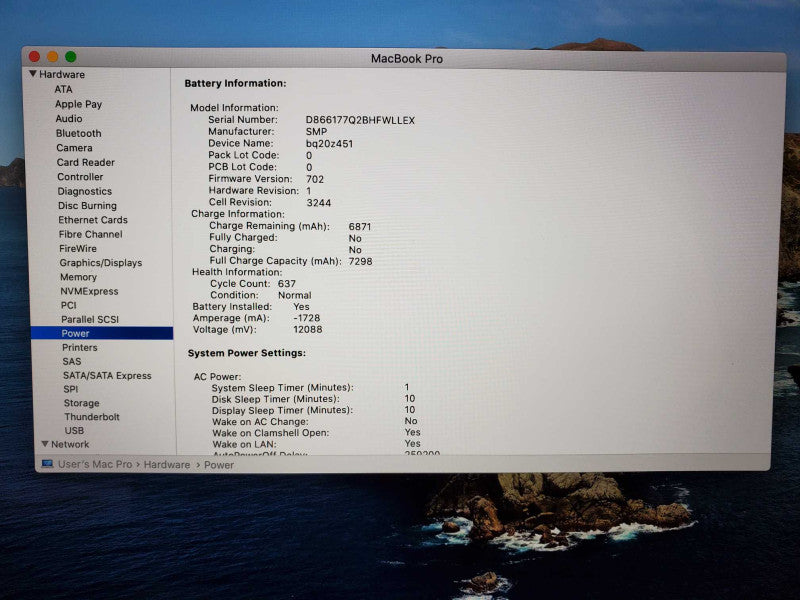This screenshot has height=600, width=800.
Task: Click the Network category label
Action: pos(70,444)
